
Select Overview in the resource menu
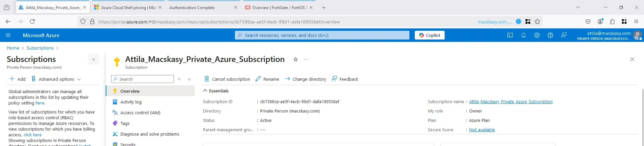pyautogui.click(x=150, y=91)
